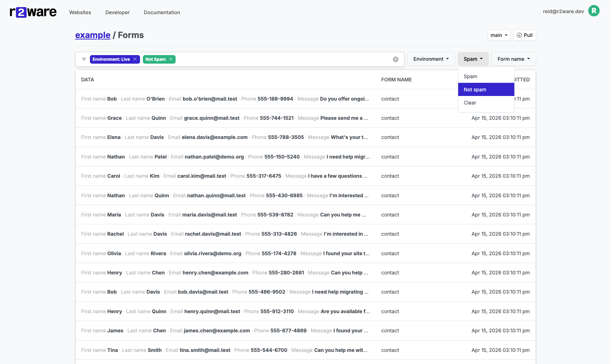Remove the Not Spam filter chip

click(171, 59)
